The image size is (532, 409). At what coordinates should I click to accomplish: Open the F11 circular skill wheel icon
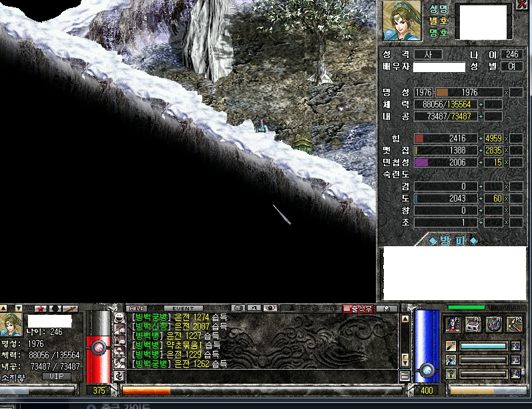pos(494,324)
